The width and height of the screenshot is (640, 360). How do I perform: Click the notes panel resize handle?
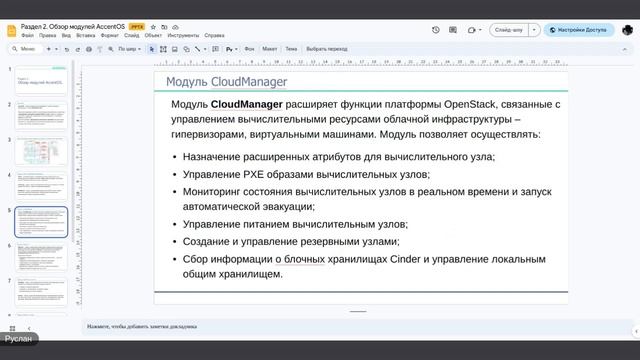tap(358, 311)
